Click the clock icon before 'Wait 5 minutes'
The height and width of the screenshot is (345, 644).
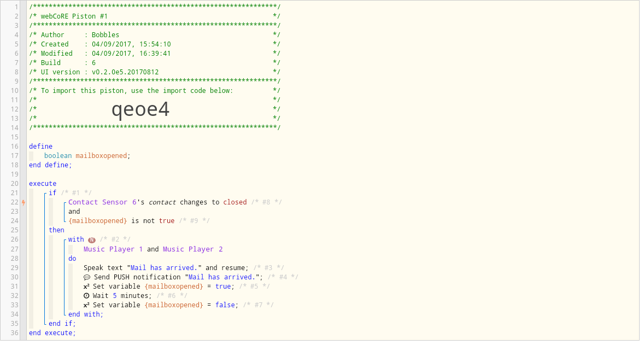pyautogui.click(x=87, y=296)
